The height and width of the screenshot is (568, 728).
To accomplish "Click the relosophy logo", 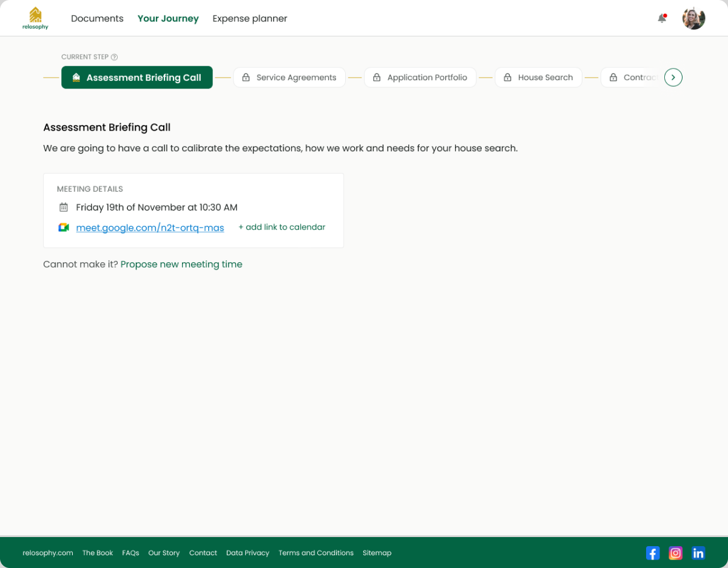I will [35, 18].
